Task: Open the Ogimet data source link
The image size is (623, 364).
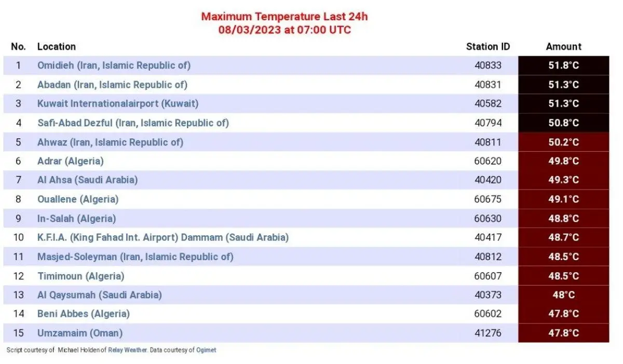Action: point(206,350)
